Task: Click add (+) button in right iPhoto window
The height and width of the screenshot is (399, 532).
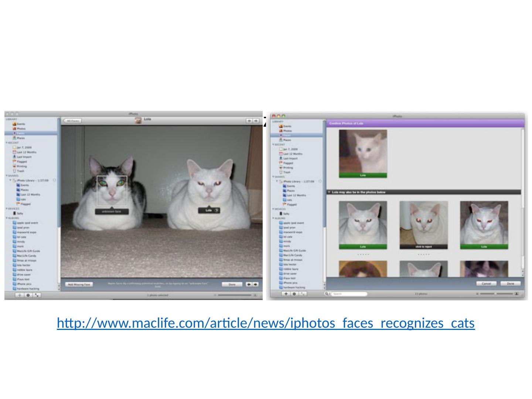Action: [286, 294]
